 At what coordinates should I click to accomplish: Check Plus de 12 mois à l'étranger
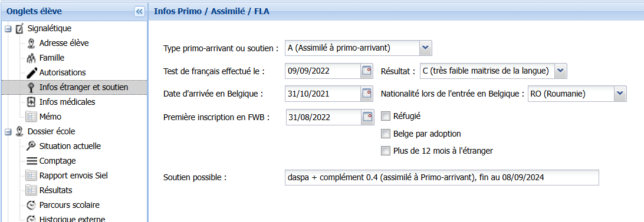tap(385, 151)
